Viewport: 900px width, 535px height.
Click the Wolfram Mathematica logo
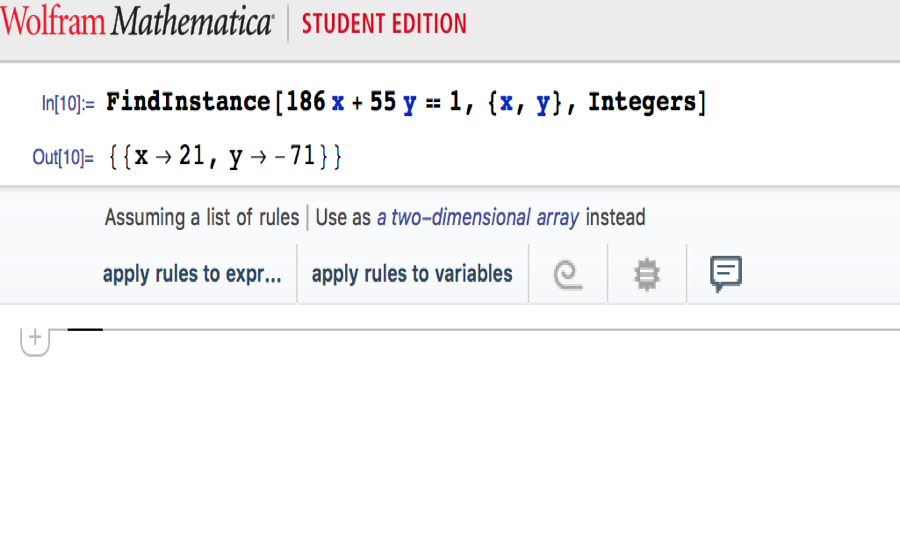[137, 22]
